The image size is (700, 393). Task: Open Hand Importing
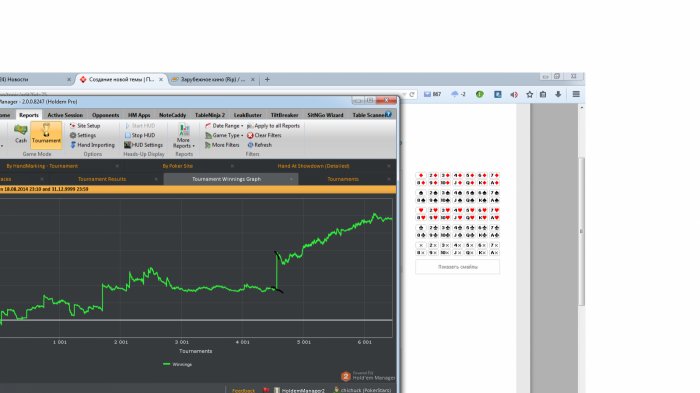(92, 145)
